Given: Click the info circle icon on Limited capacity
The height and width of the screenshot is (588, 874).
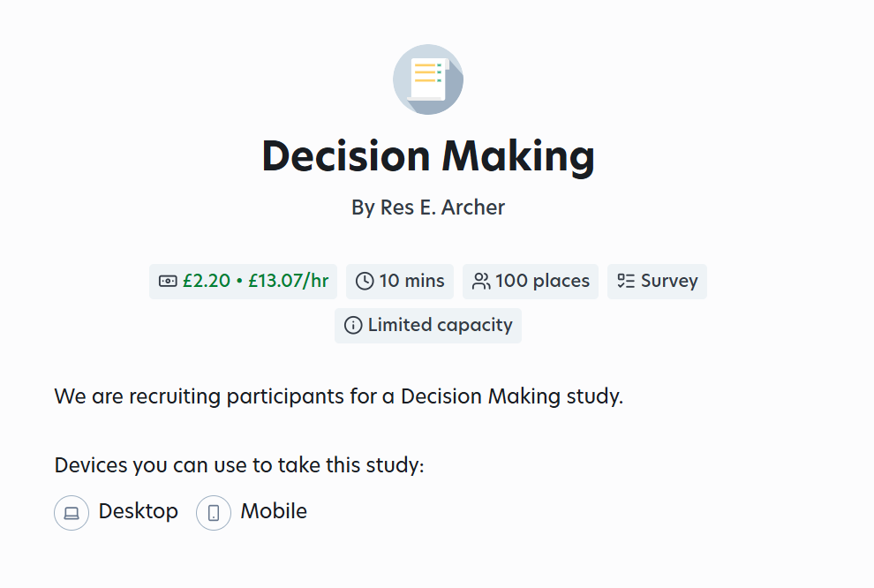Looking at the screenshot, I should pyautogui.click(x=353, y=325).
